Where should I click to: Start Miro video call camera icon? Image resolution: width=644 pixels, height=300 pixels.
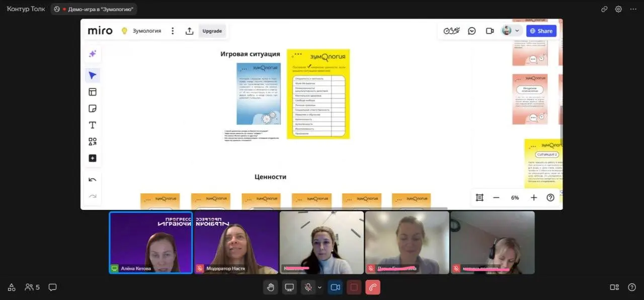(x=490, y=31)
